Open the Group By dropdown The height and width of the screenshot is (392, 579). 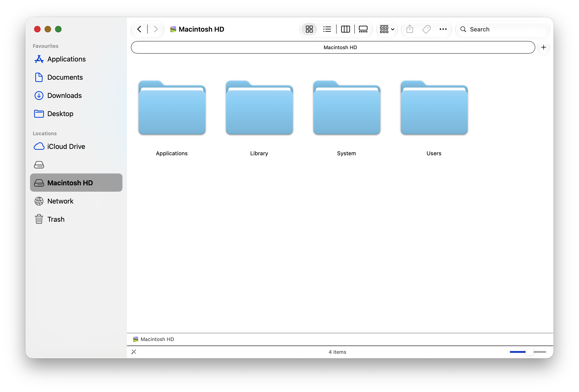[387, 29]
